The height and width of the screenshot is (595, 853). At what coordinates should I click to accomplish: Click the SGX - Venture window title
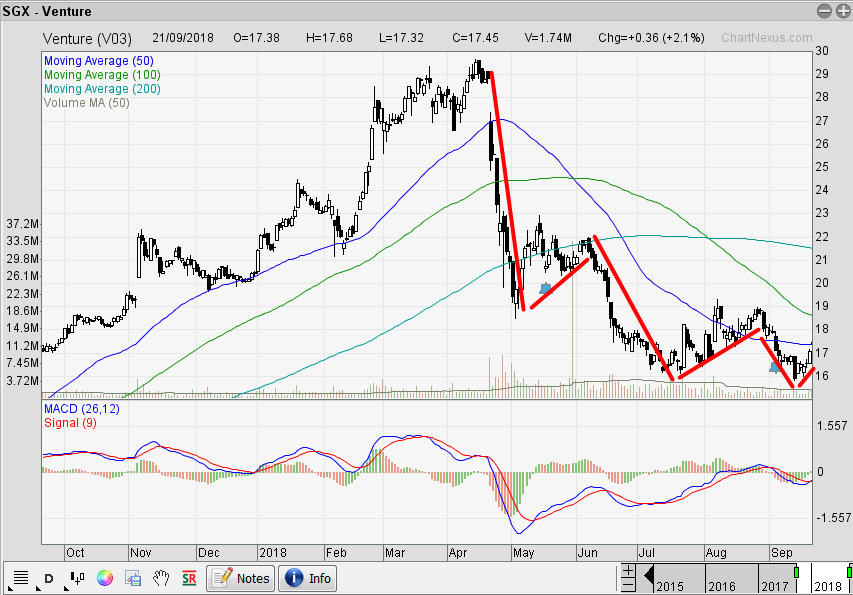click(47, 11)
